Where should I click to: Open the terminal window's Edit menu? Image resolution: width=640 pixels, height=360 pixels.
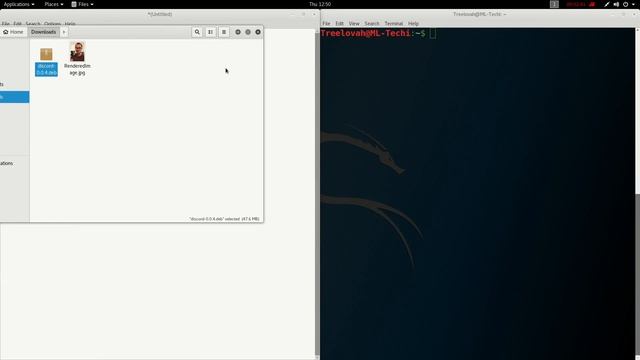339,24
